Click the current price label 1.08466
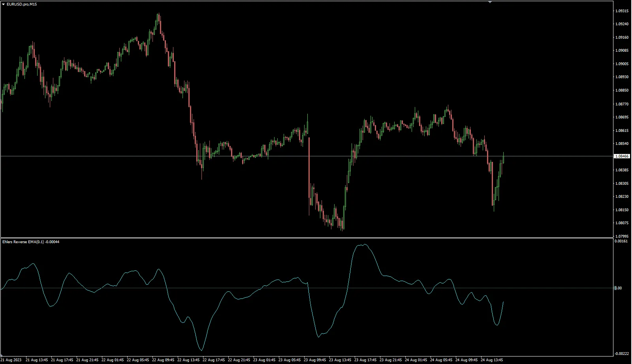Viewport: 632px width, 364px height. (x=622, y=156)
